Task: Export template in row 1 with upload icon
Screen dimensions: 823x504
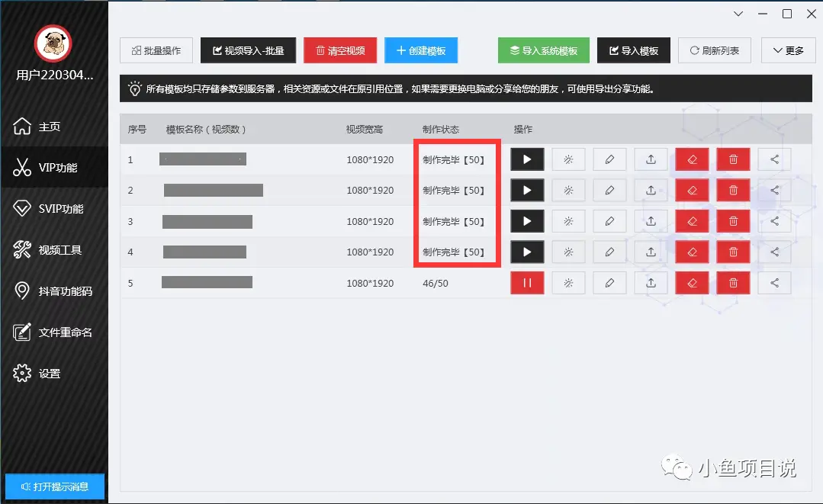Action: pos(651,159)
